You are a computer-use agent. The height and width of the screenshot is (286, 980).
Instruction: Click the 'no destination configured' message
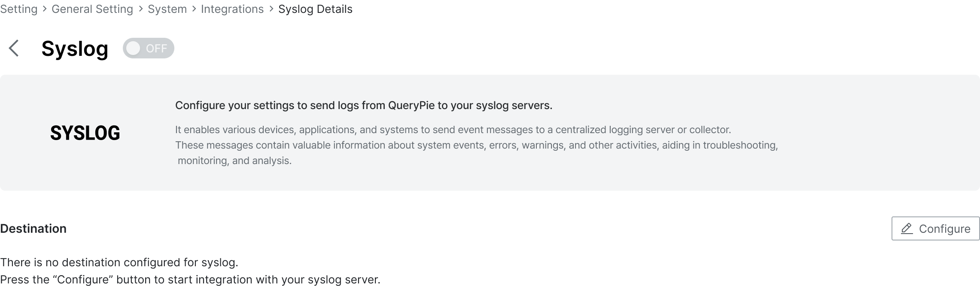pyautogui.click(x=119, y=262)
